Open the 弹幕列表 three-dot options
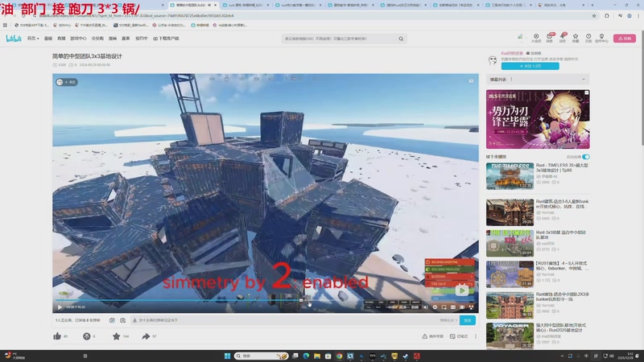Image resolution: width=644 pixels, height=362 pixels. coord(511,79)
